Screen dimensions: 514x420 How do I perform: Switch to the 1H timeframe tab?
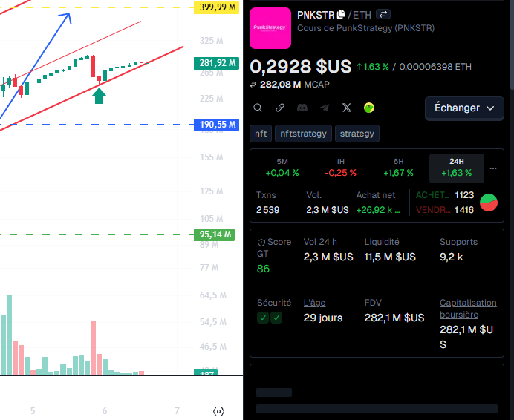pyautogui.click(x=340, y=168)
